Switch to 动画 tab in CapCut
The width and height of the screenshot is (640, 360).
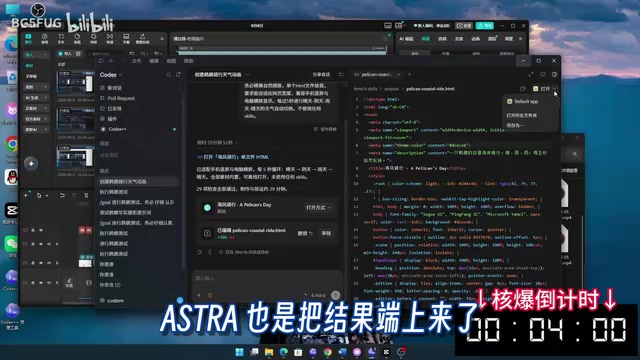pos(476,39)
